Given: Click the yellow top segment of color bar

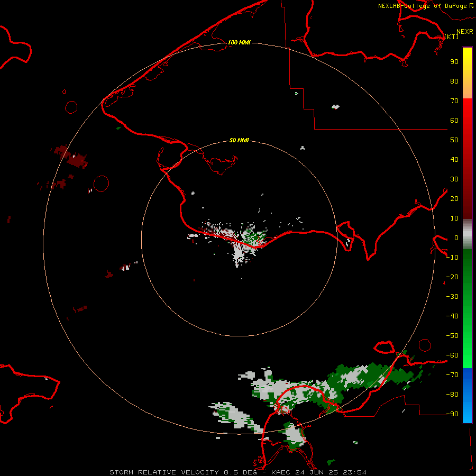Looking at the screenshot, I should pos(467,73).
